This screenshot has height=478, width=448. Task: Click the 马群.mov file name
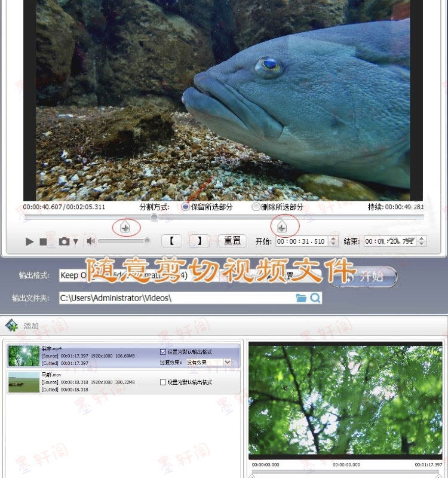(51, 375)
